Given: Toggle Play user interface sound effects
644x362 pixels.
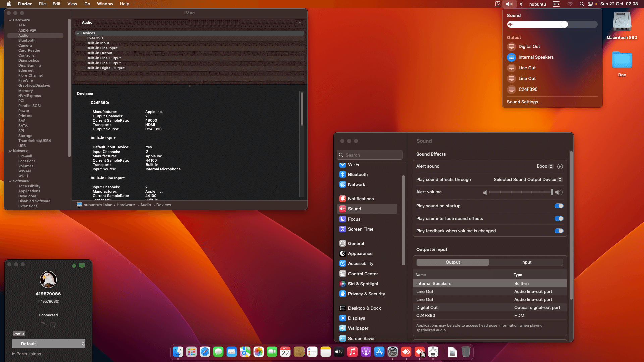Looking at the screenshot, I should (559, 219).
